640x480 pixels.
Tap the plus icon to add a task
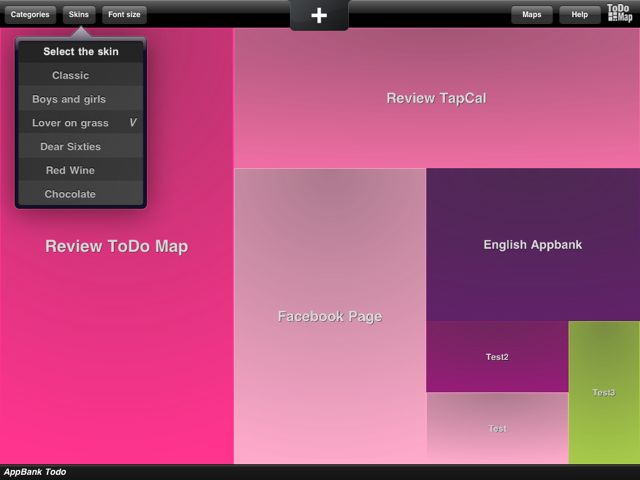[x=319, y=16]
